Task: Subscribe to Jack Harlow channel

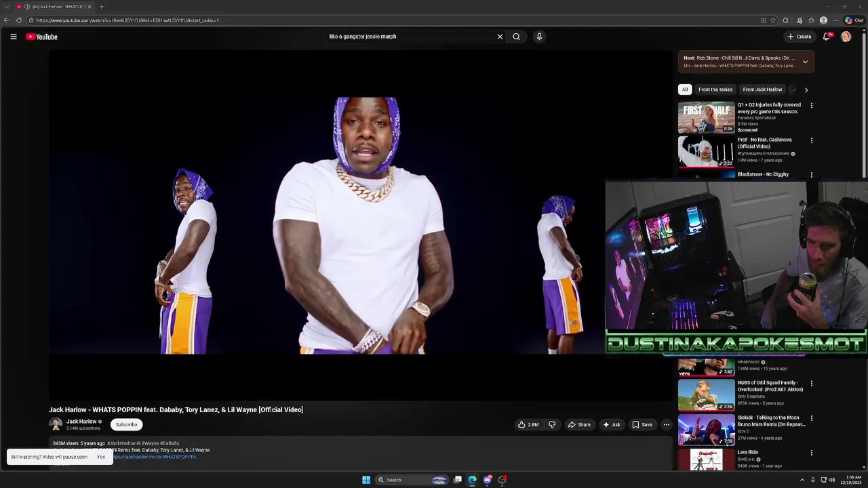Action: [126, 425]
